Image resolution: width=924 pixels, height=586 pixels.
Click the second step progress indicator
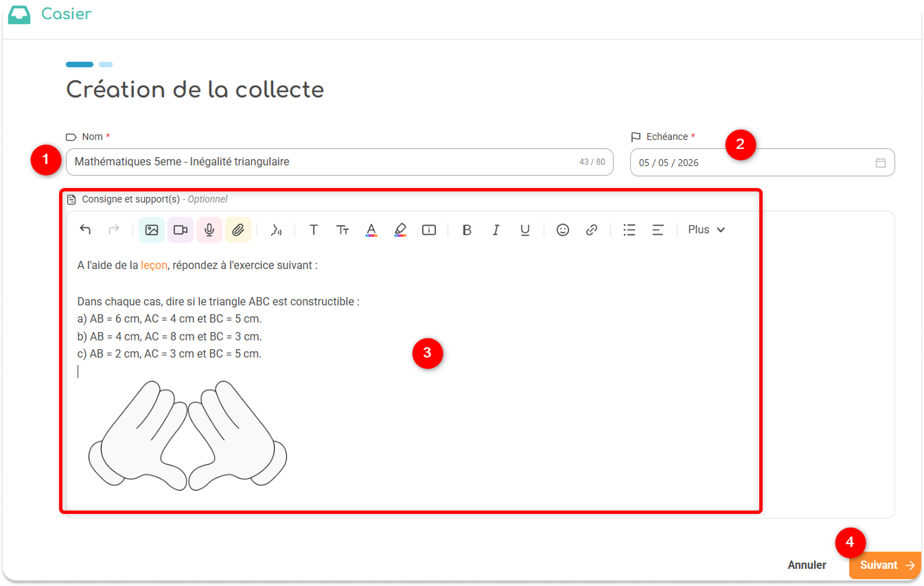pyautogui.click(x=106, y=65)
